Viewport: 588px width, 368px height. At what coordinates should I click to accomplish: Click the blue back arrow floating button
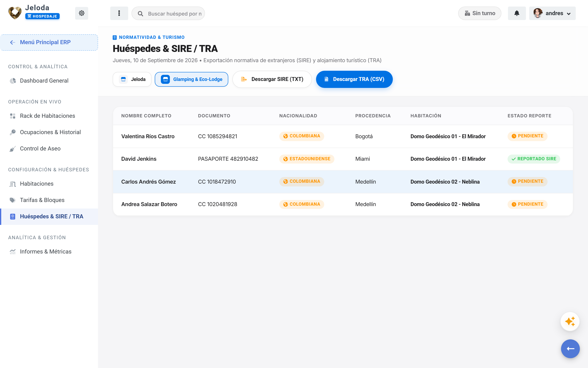click(570, 349)
